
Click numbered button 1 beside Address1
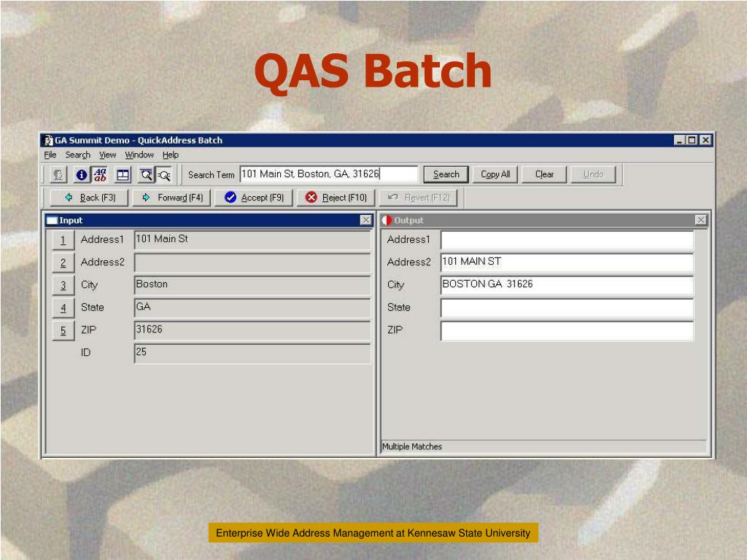click(x=63, y=240)
